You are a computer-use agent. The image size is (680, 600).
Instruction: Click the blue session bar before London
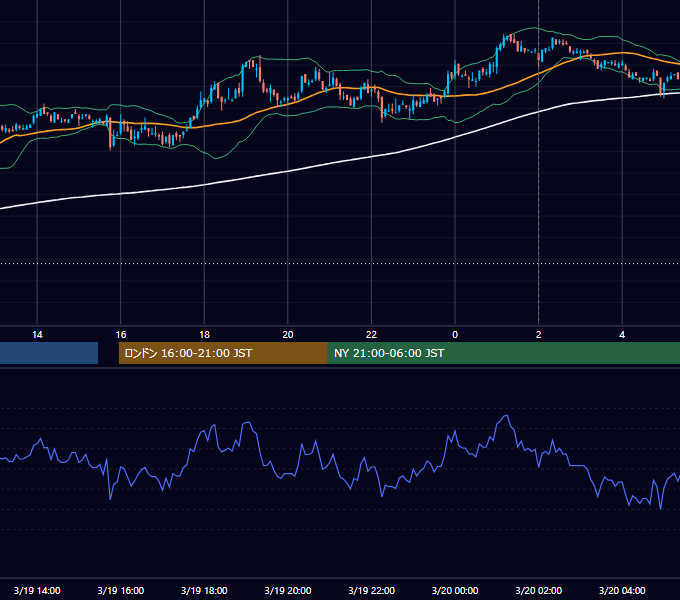pos(49,353)
